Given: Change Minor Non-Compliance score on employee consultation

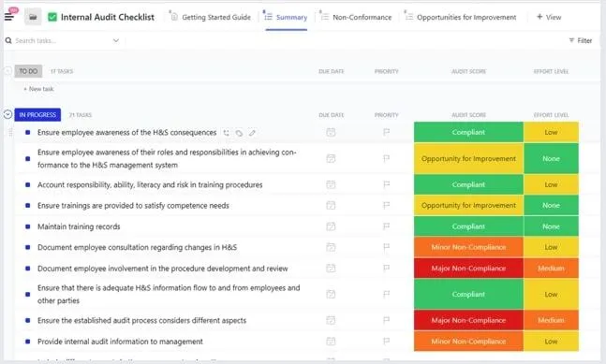Looking at the screenshot, I should [x=468, y=247].
